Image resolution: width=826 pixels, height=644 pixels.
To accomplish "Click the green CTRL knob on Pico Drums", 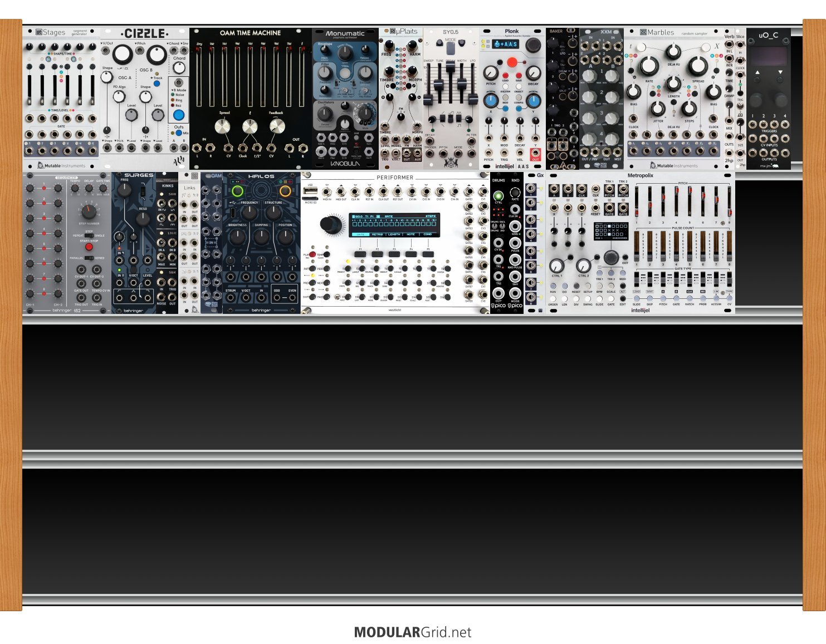I will 498,196.
